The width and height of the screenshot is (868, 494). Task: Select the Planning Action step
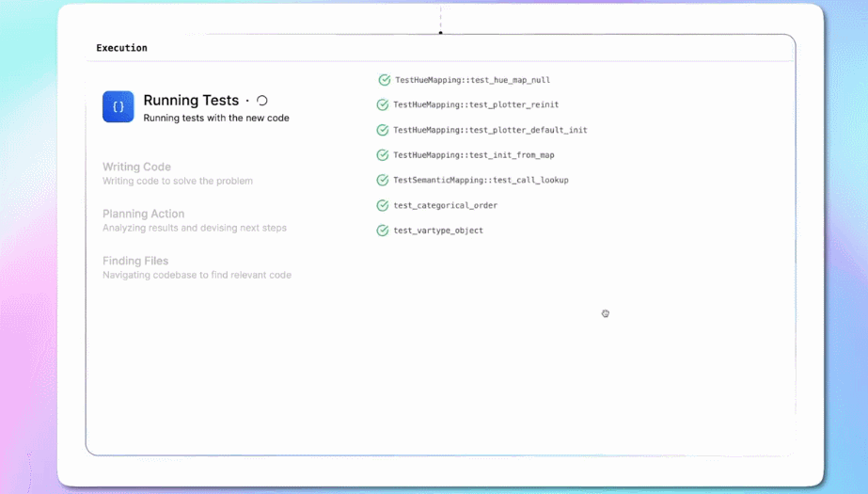tap(144, 215)
